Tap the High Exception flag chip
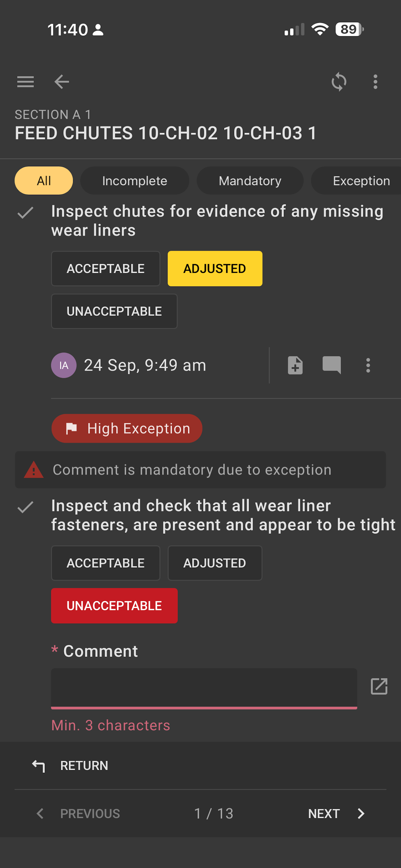 pyautogui.click(x=127, y=429)
